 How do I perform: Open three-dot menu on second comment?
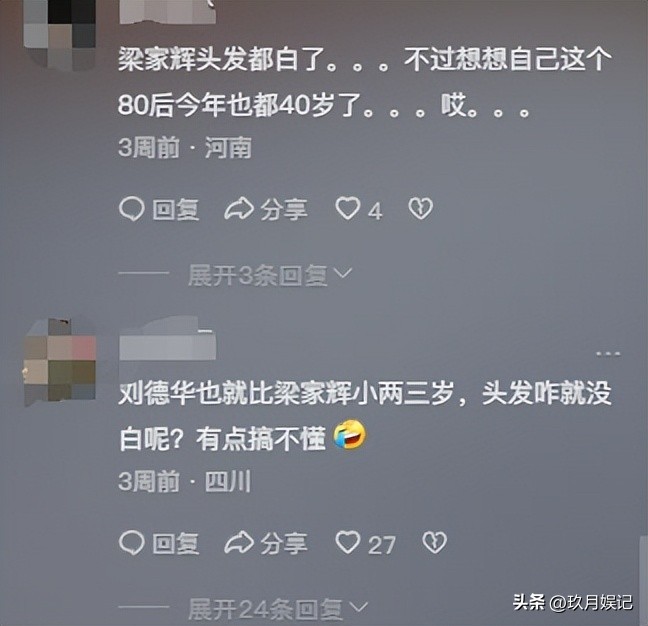tap(608, 354)
